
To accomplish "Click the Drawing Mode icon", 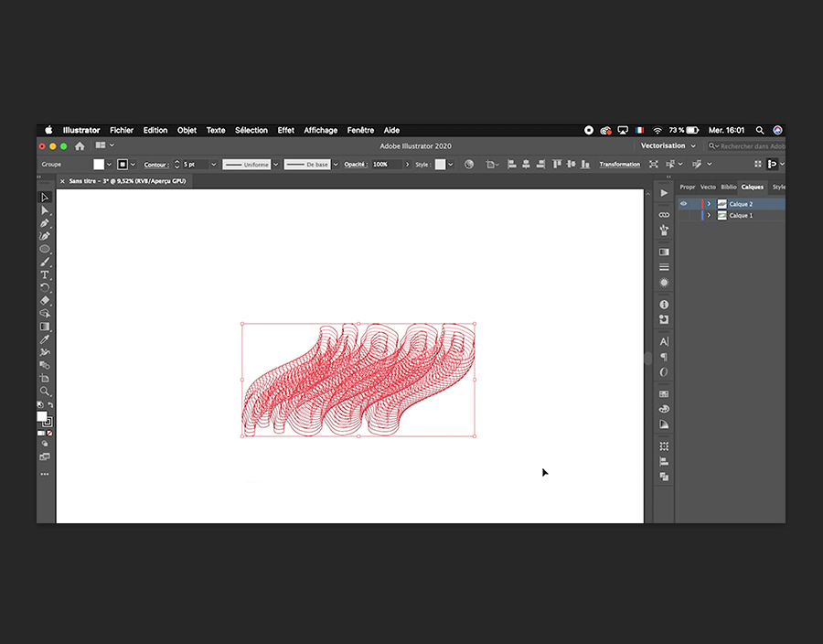I will pos(45,444).
